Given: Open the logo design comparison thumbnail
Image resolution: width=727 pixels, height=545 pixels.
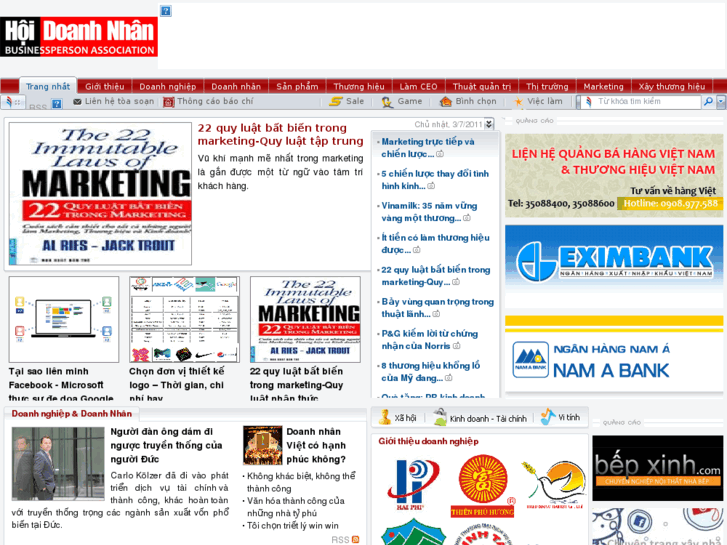Looking at the screenshot, I should tap(185, 320).
